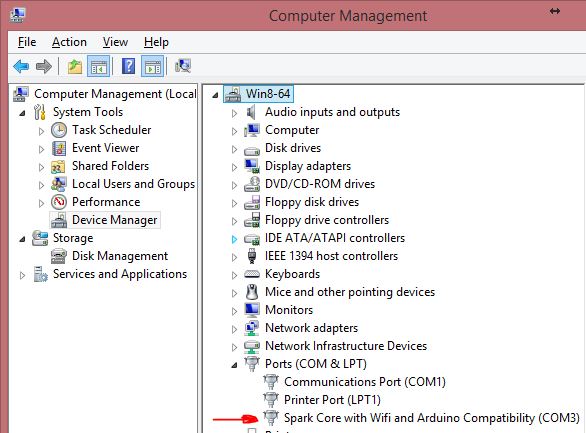Collapse the System Tools node

click(22, 113)
